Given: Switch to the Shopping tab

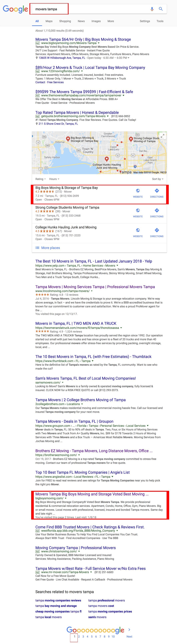Looking at the screenshot, I should point(65,21).
